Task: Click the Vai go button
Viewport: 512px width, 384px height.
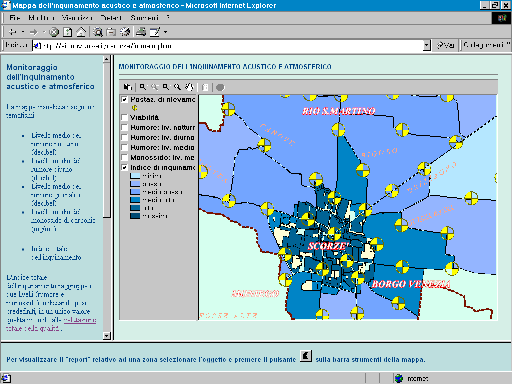Action: [446, 45]
